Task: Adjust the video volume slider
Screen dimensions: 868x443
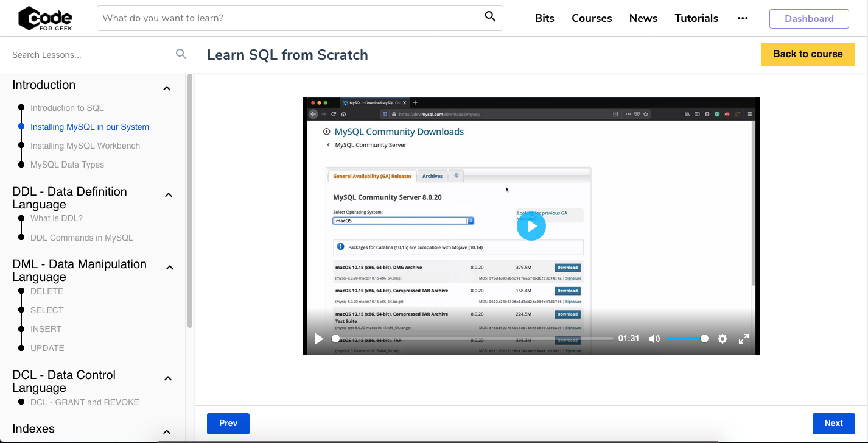Action: tap(687, 338)
